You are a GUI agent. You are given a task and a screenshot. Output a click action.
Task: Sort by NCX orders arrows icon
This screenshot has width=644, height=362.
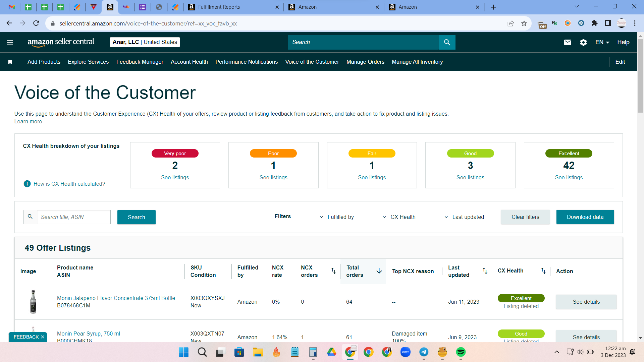333,271
